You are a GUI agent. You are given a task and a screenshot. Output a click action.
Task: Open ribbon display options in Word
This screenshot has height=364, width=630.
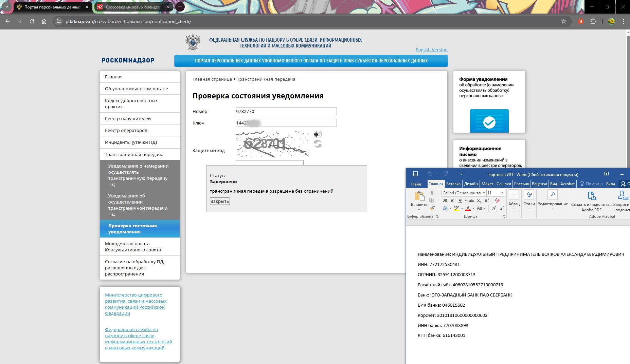tap(606, 174)
